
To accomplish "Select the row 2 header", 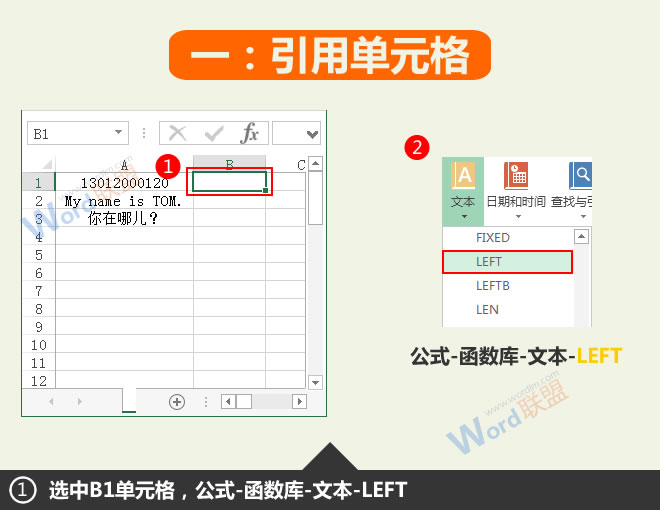I will 38,200.
